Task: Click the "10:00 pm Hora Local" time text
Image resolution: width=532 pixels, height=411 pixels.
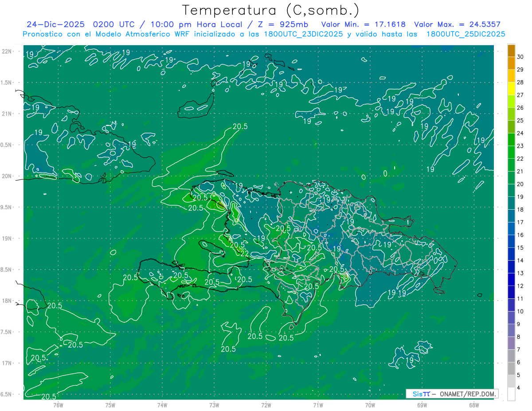Action: (202, 24)
